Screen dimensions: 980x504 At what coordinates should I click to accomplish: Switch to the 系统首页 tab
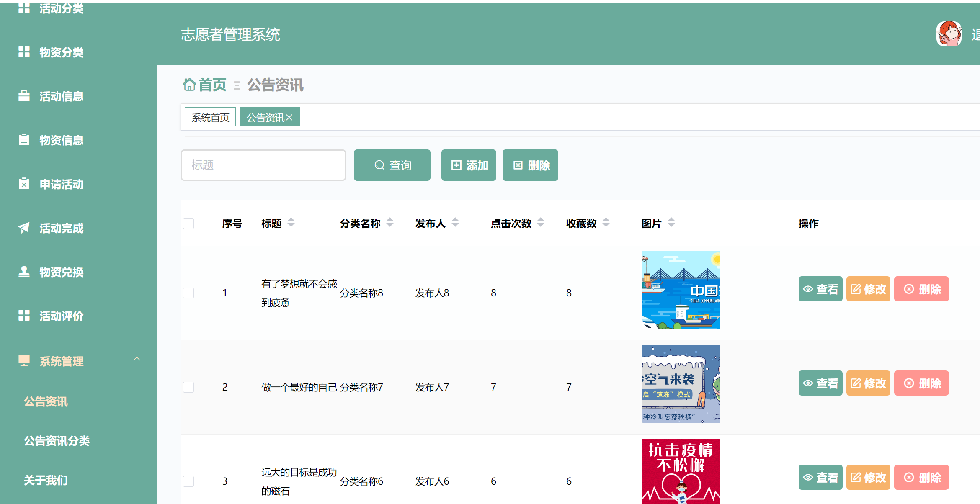(210, 117)
